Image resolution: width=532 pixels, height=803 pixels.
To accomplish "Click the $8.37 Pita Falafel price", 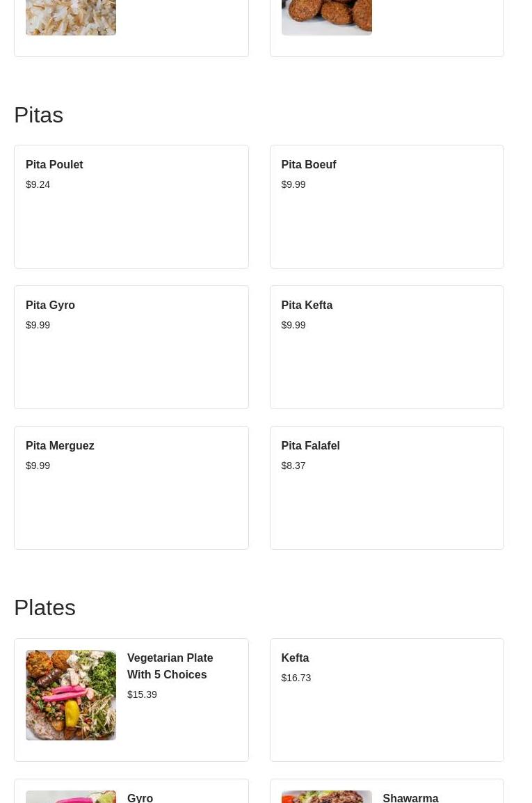I will [293, 466].
